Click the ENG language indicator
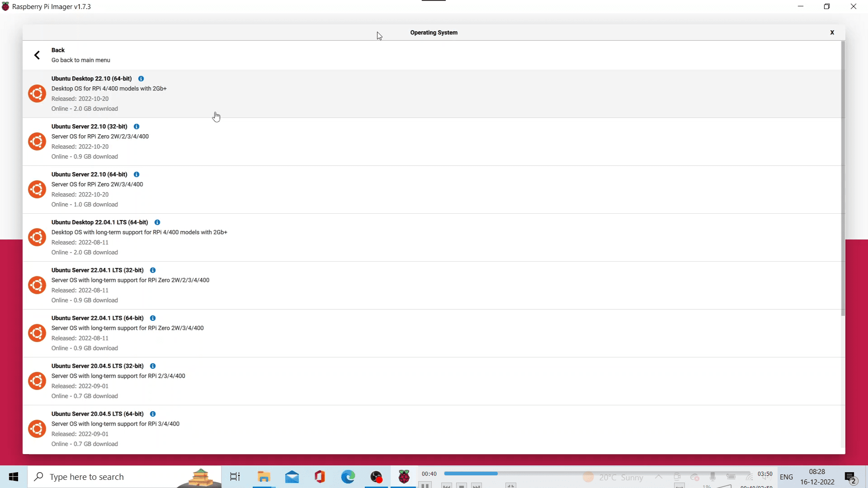Image resolution: width=868 pixels, height=488 pixels. coord(786,477)
